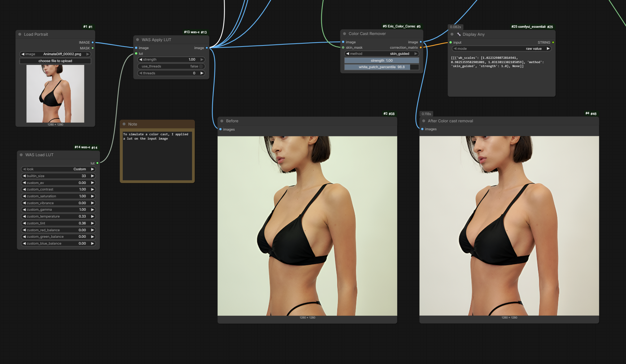Switch to next method using right arrow
The height and width of the screenshot is (364, 626).
coord(416,54)
